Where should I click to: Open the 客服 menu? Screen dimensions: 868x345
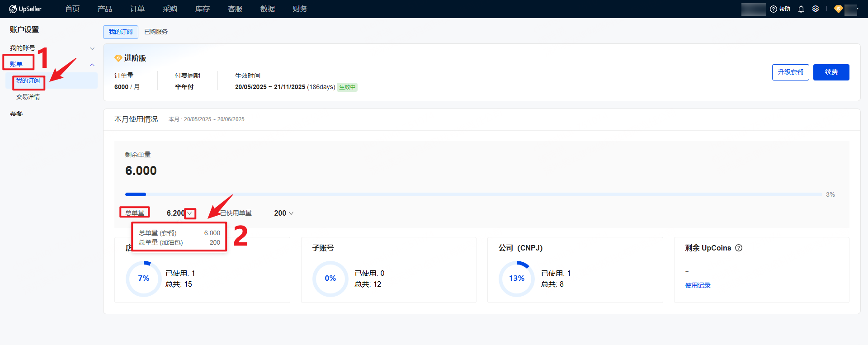point(235,9)
